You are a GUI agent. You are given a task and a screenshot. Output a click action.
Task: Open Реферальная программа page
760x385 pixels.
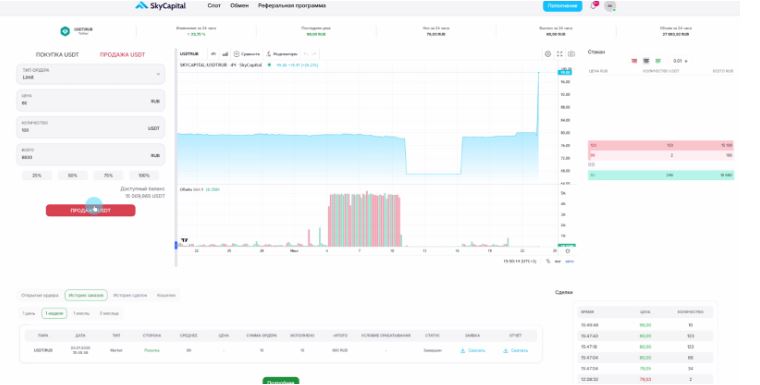click(x=292, y=6)
